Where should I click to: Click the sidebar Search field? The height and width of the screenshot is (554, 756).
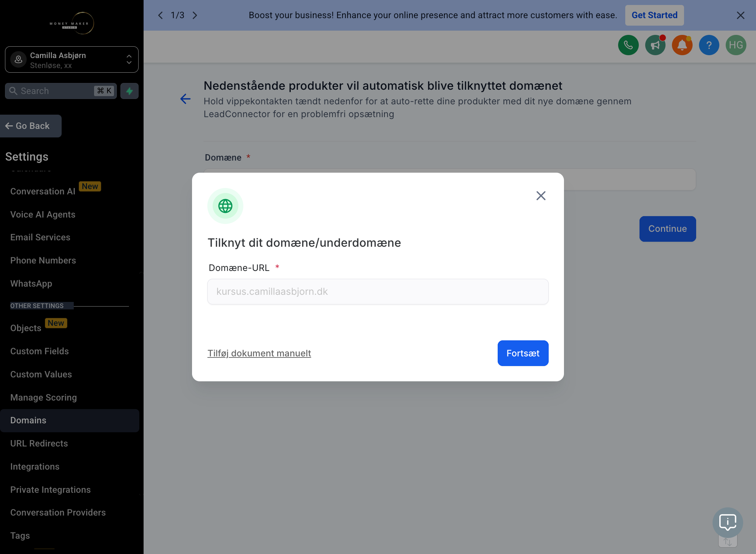pyautogui.click(x=61, y=91)
